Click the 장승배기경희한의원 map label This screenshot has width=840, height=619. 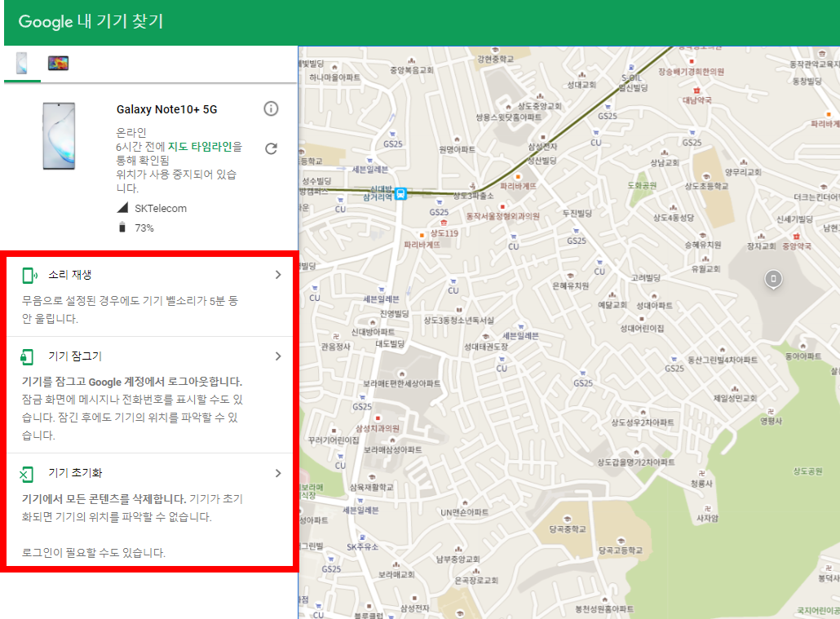(691, 71)
